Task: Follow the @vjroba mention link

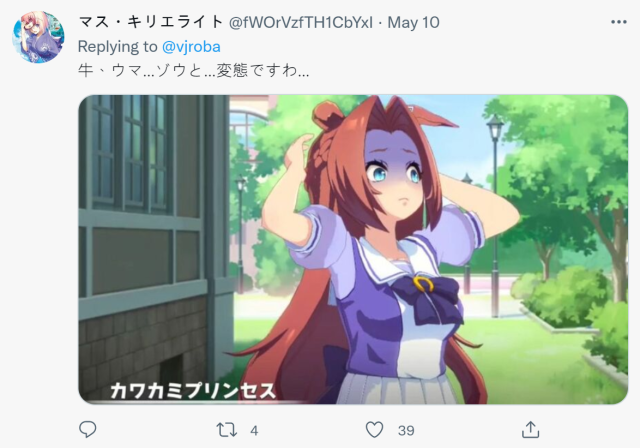Action: click(x=191, y=47)
